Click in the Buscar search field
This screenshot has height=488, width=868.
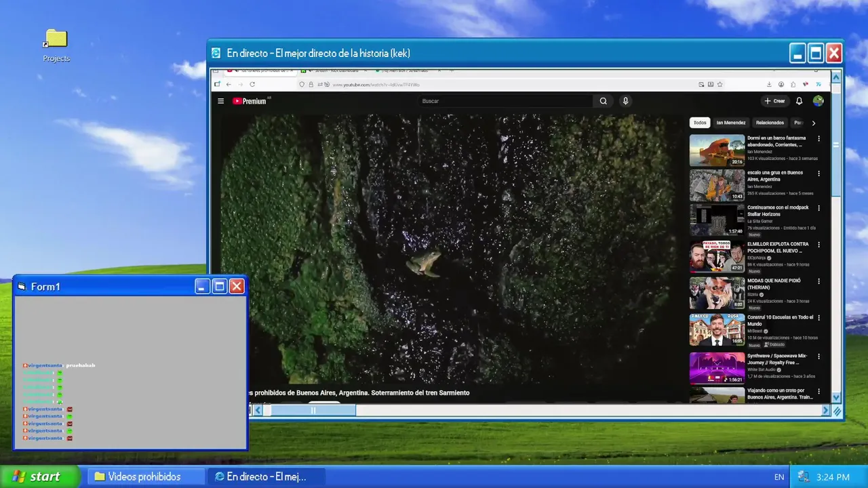[x=506, y=101]
